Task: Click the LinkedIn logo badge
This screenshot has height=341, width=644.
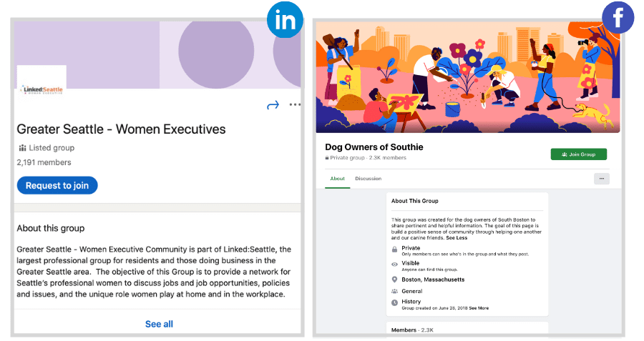Action: (x=285, y=21)
